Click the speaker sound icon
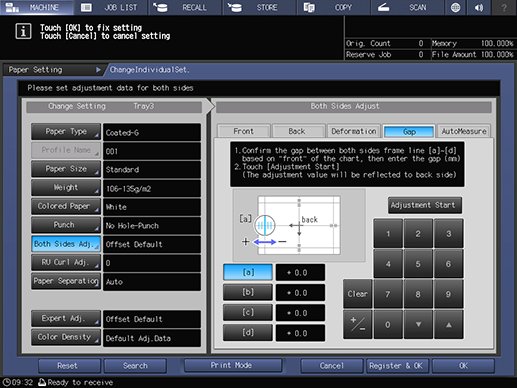 (x=479, y=7)
